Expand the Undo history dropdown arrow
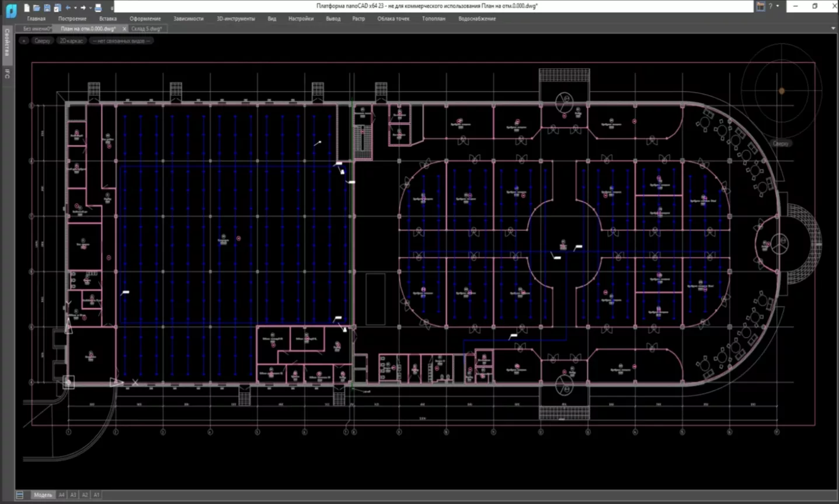 click(75, 8)
